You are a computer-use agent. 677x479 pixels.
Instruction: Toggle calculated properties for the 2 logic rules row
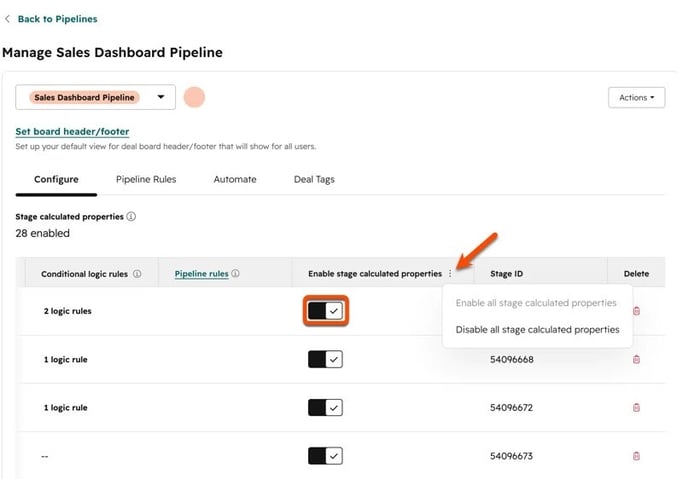[x=325, y=311]
